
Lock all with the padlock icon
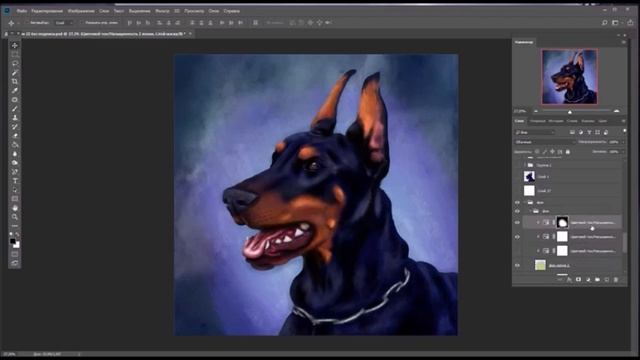[x=568, y=152]
